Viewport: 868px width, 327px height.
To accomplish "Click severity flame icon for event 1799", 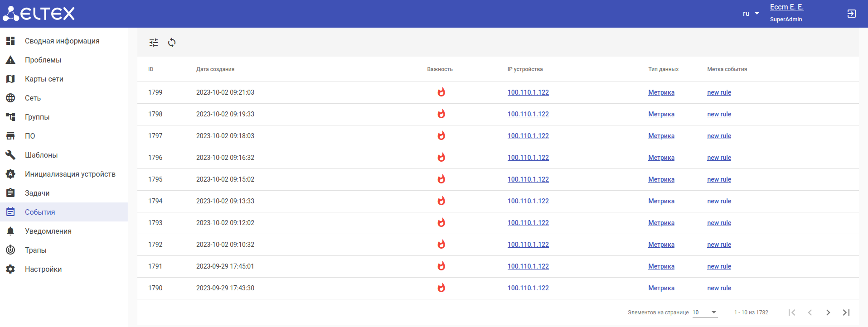I will coord(441,92).
